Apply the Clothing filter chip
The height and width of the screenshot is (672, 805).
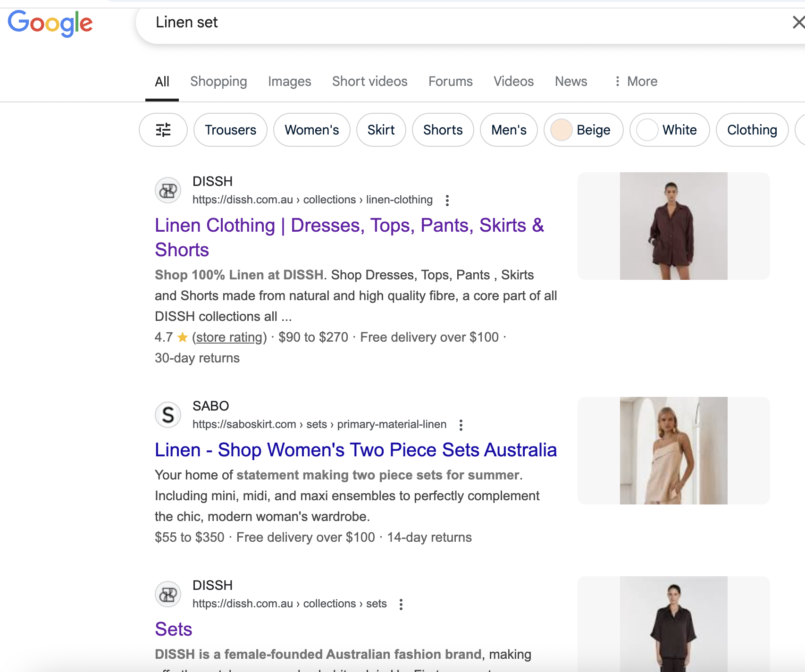(752, 130)
